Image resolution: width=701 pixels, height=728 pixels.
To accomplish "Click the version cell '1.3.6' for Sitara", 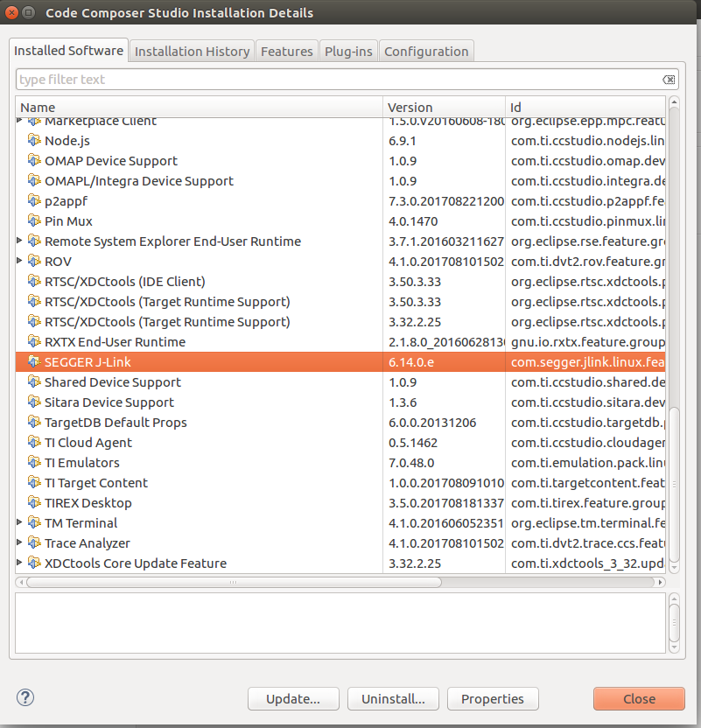I will pos(403,402).
